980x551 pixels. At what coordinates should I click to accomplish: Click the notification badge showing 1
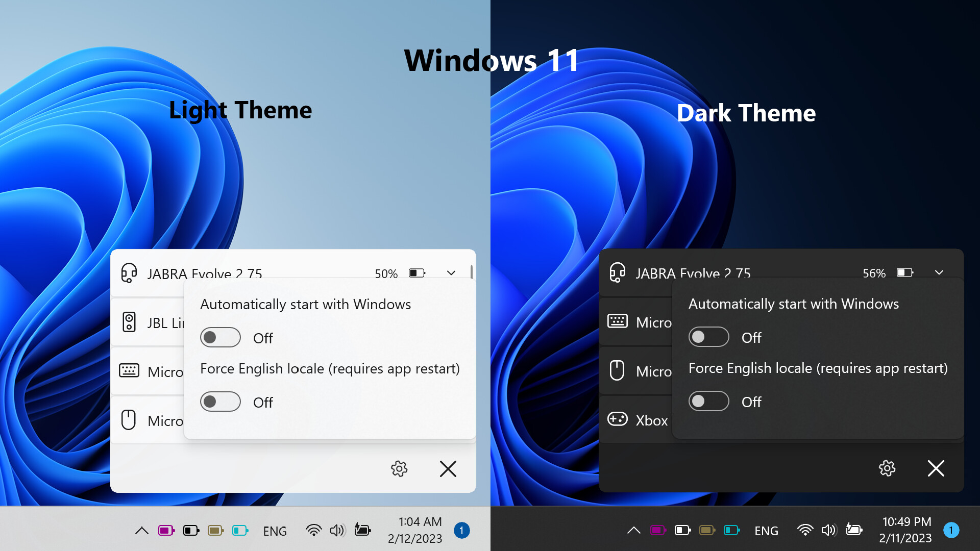tap(462, 530)
